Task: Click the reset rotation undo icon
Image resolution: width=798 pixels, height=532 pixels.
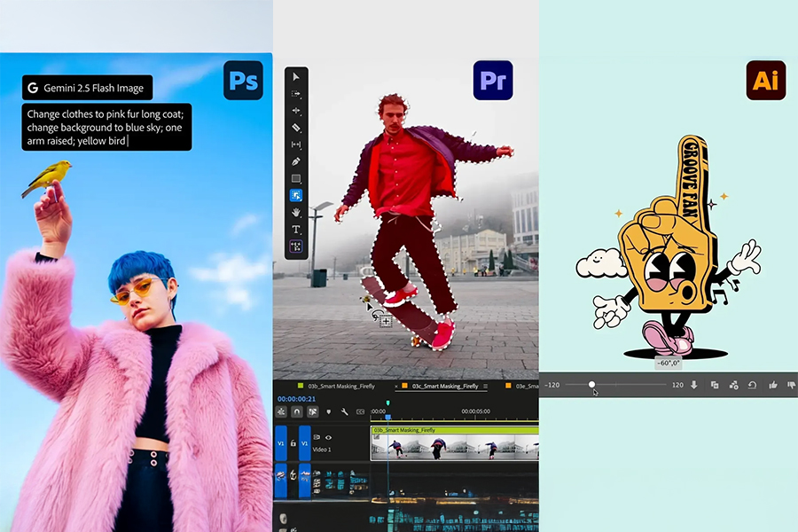Action: [x=752, y=386]
